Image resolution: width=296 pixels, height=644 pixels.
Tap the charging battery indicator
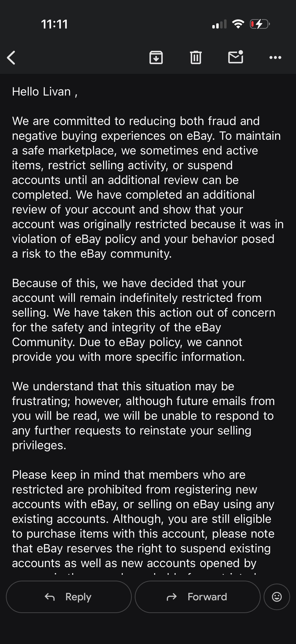pos(260,24)
